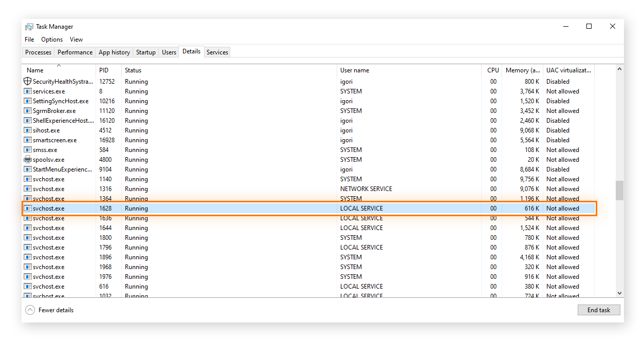
Task: Switch to the Services tab
Action: click(217, 52)
